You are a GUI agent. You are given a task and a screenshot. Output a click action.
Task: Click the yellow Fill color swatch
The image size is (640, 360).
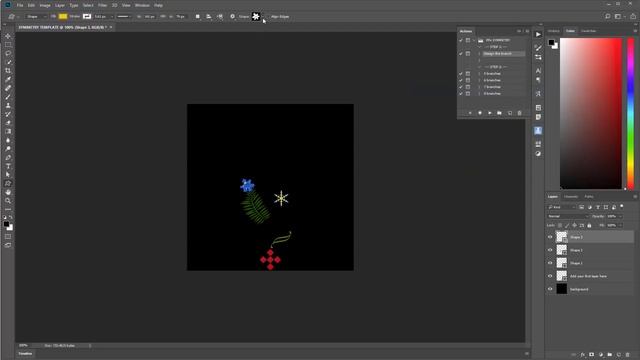[x=63, y=16]
